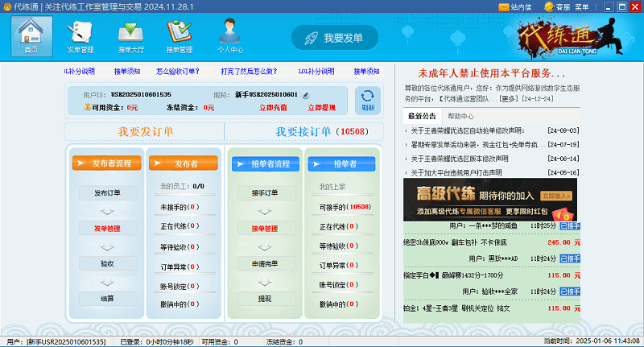
Task: Open 接单管理 clipboard icon
Action: (x=180, y=37)
